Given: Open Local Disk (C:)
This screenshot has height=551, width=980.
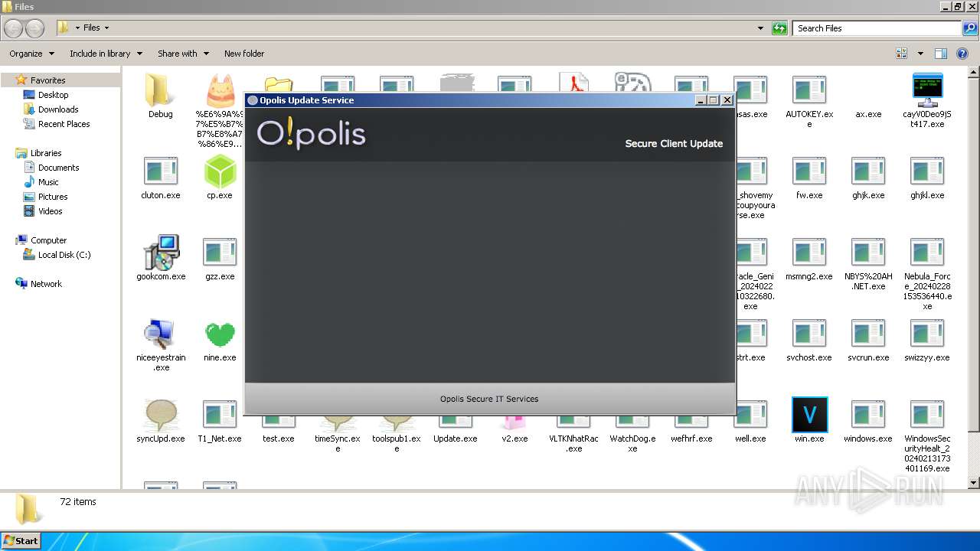Looking at the screenshot, I should pyautogui.click(x=64, y=255).
